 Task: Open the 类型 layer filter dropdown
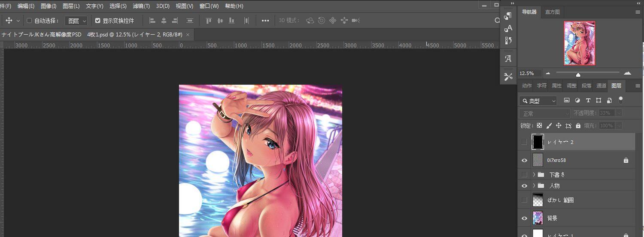pos(538,101)
